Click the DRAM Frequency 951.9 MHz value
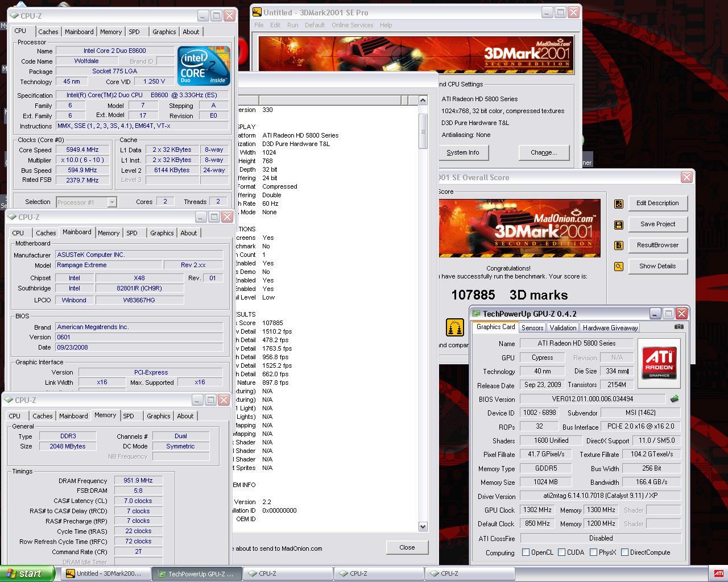Viewport: 728px width, 582px height. click(138, 481)
